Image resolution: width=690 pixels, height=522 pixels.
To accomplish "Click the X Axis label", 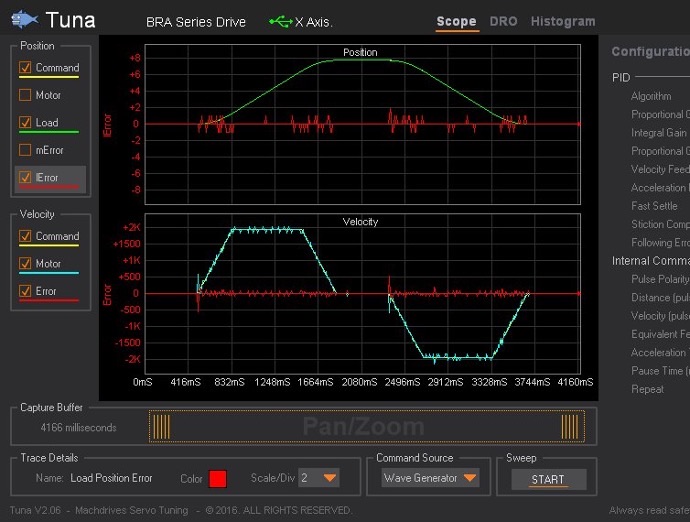I will pos(313,22).
